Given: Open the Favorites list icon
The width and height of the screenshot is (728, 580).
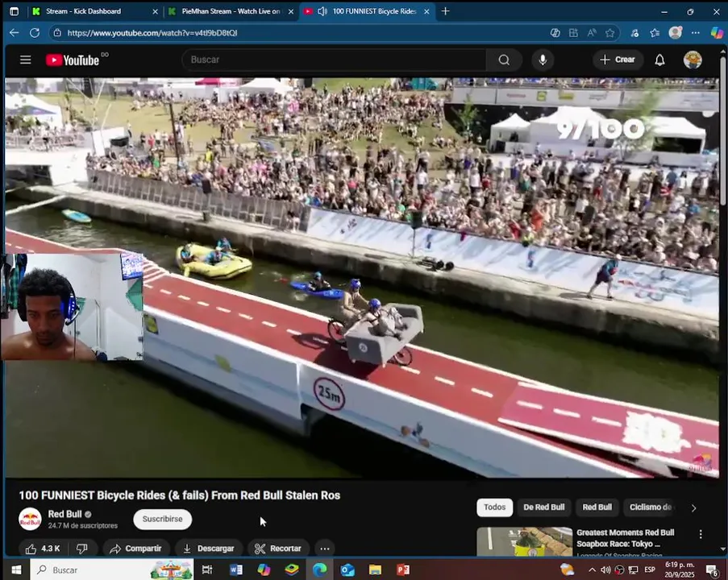Looking at the screenshot, I should point(655,33).
